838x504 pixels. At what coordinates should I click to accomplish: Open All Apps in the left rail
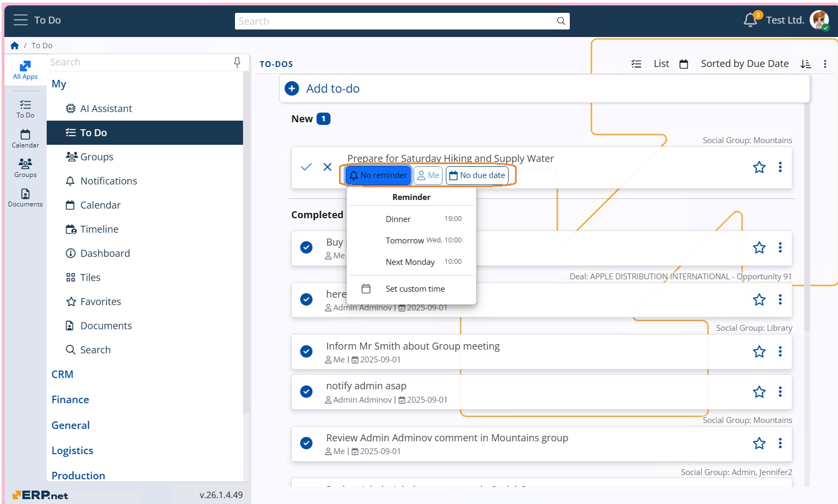tap(25, 70)
